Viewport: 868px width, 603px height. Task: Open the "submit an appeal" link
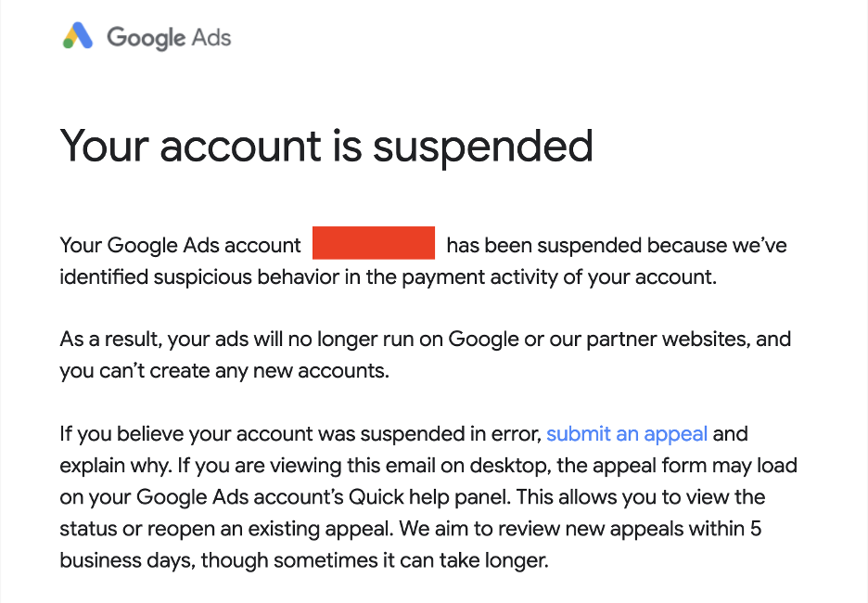(627, 433)
